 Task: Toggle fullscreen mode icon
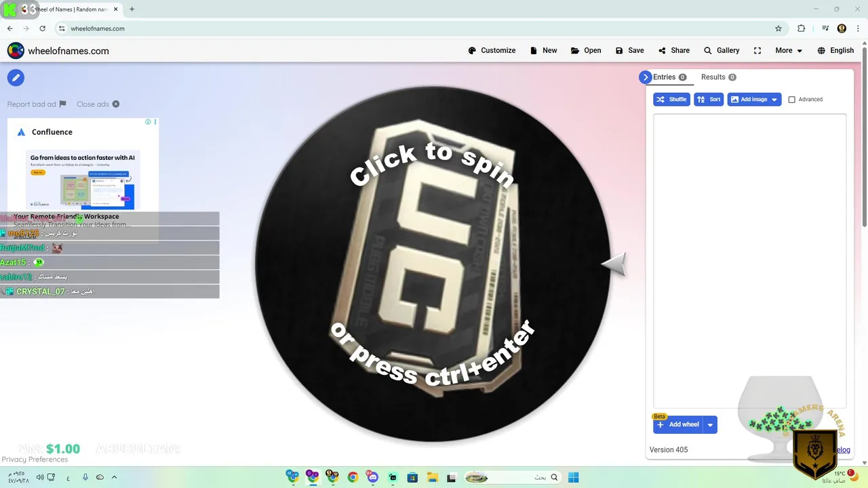pyautogui.click(x=757, y=50)
